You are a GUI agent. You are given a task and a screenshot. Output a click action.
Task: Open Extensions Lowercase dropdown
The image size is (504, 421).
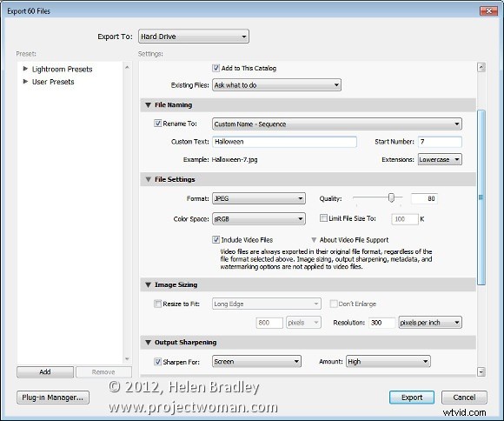(x=440, y=159)
